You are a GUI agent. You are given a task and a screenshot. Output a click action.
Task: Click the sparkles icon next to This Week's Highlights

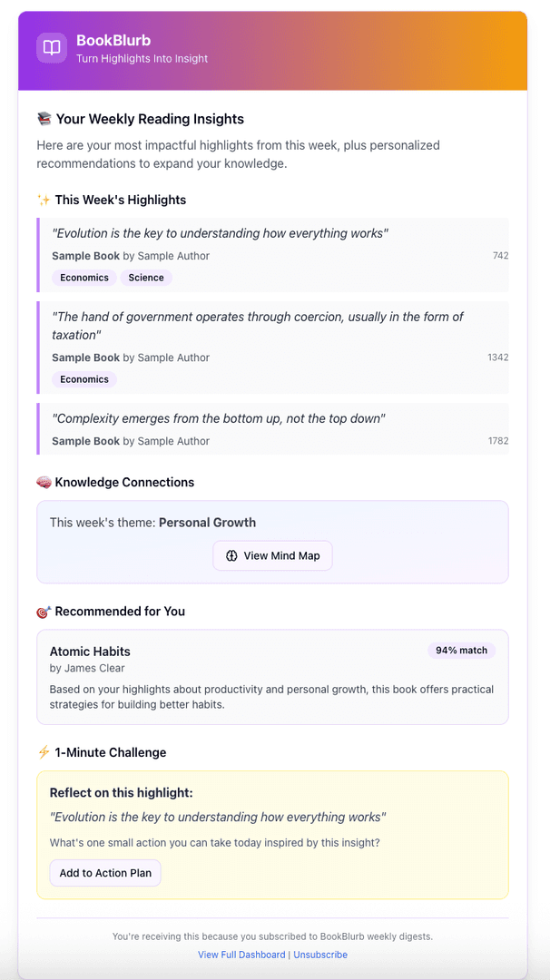[x=44, y=200]
